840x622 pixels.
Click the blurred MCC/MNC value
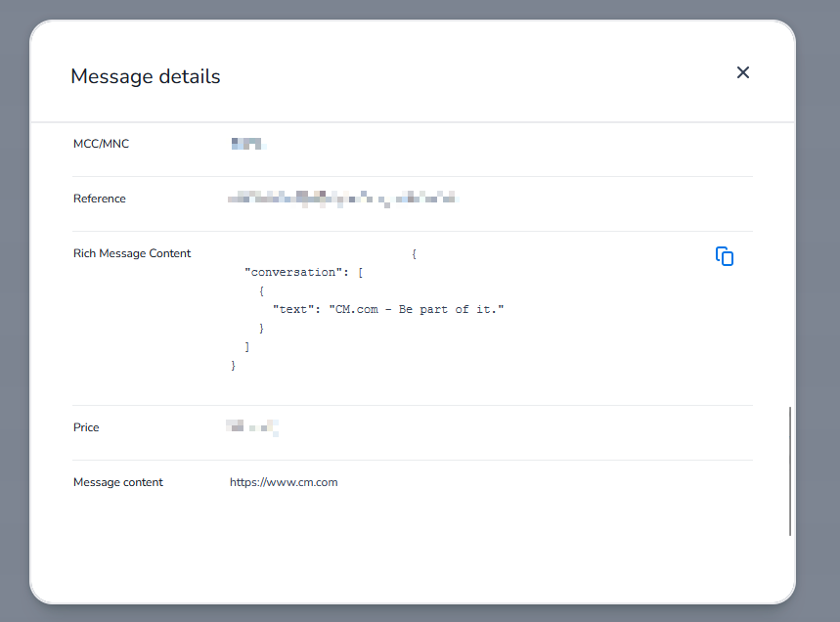coord(248,145)
